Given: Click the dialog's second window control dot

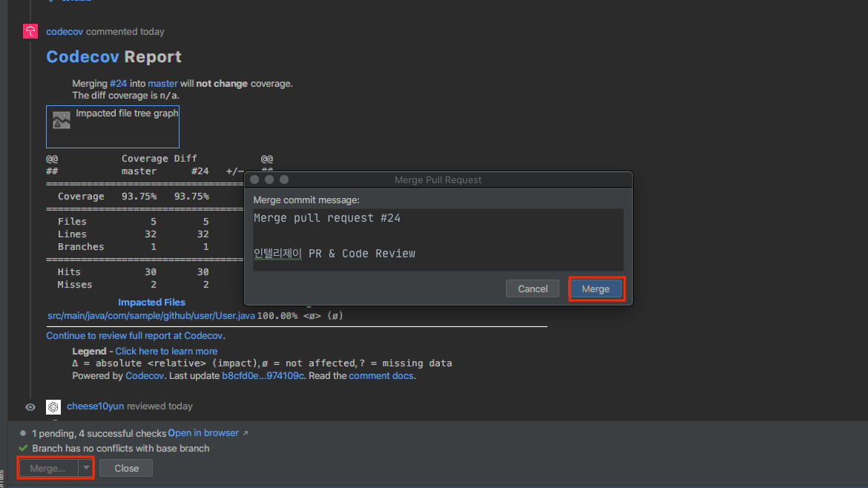Looking at the screenshot, I should 269,179.
